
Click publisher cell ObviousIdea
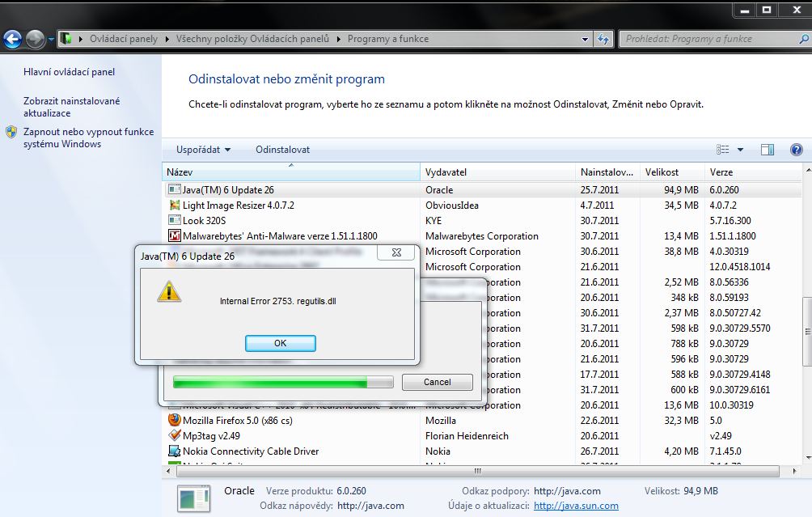(451, 206)
